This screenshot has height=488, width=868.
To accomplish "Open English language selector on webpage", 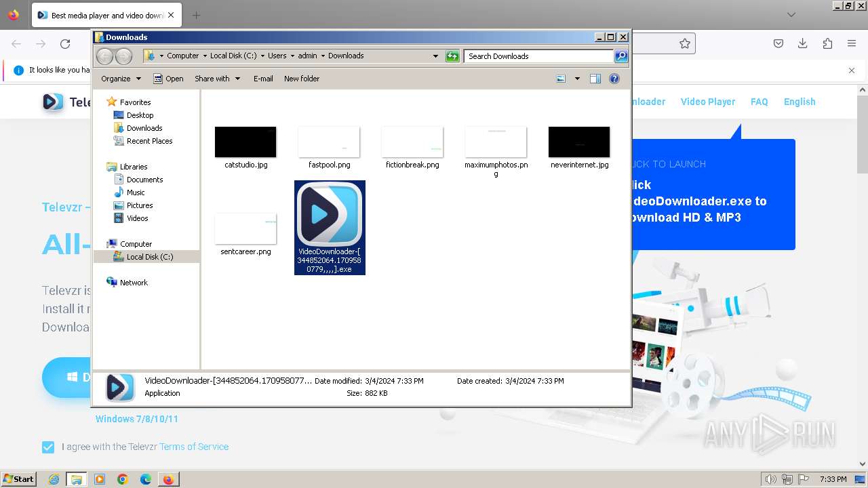I will tap(800, 102).
